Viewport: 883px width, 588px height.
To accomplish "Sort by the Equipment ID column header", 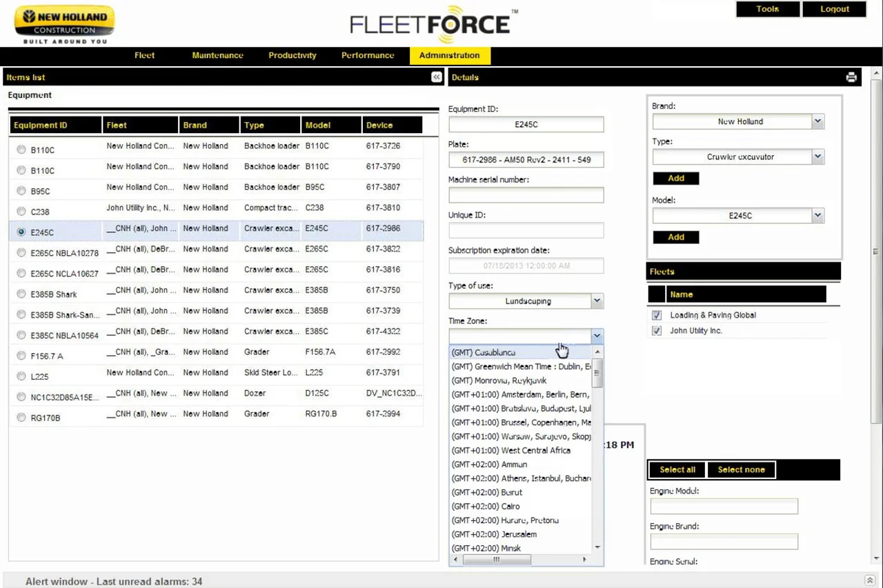I will point(55,125).
